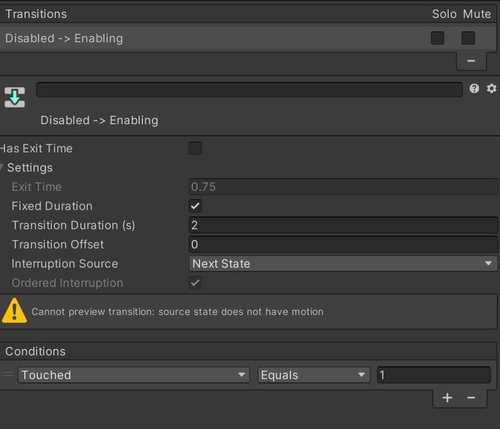Add a new condition with plus
This screenshot has height=429, width=500.
[x=447, y=398]
